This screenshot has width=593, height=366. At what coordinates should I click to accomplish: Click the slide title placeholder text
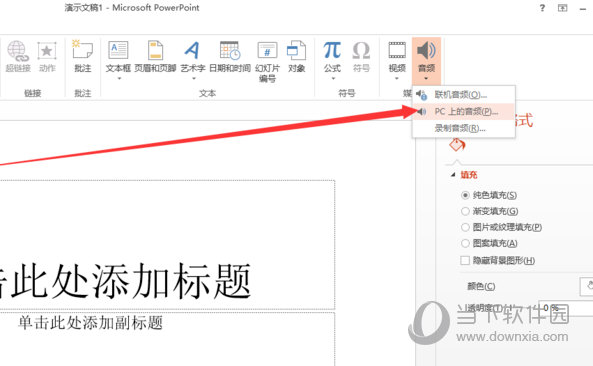click(x=125, y=281)
